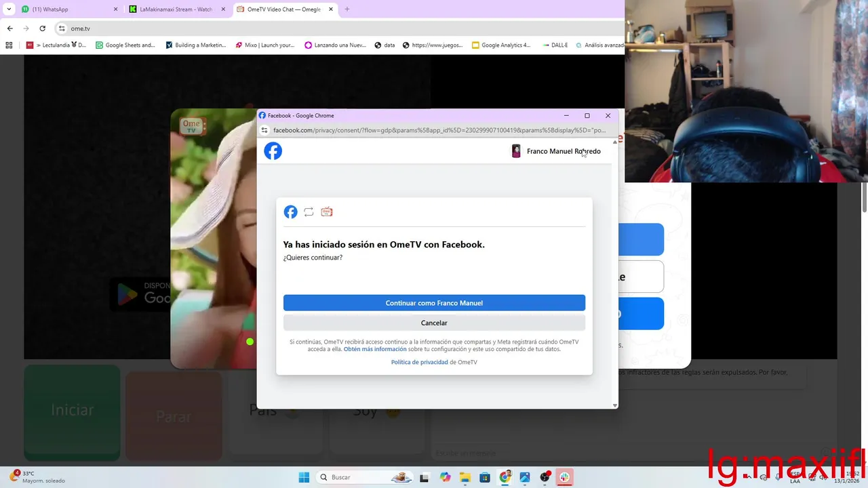Viewport: 868px width, 488px height.
Task: Click the site info icon in the Facebook popup URL bar
Action: 264,130
